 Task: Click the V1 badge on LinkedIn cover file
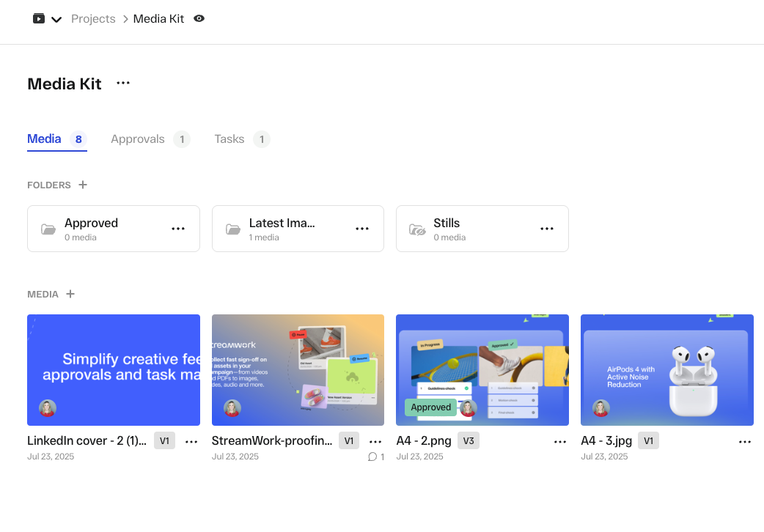[x=164, y=440]
